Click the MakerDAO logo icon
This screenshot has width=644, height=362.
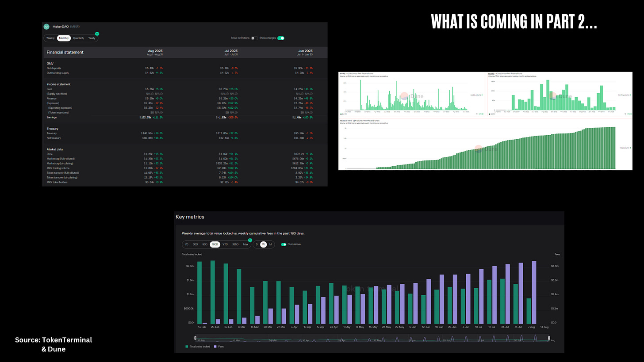(46, 27)
